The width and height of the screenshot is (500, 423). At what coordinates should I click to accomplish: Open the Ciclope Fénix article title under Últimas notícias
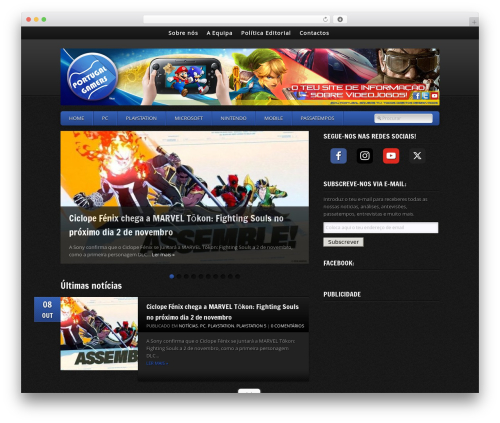tap(222, 312)
